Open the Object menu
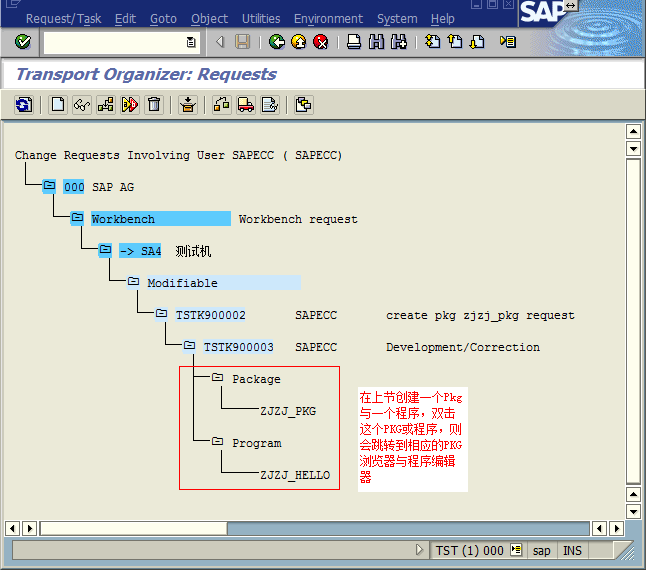 209,19
